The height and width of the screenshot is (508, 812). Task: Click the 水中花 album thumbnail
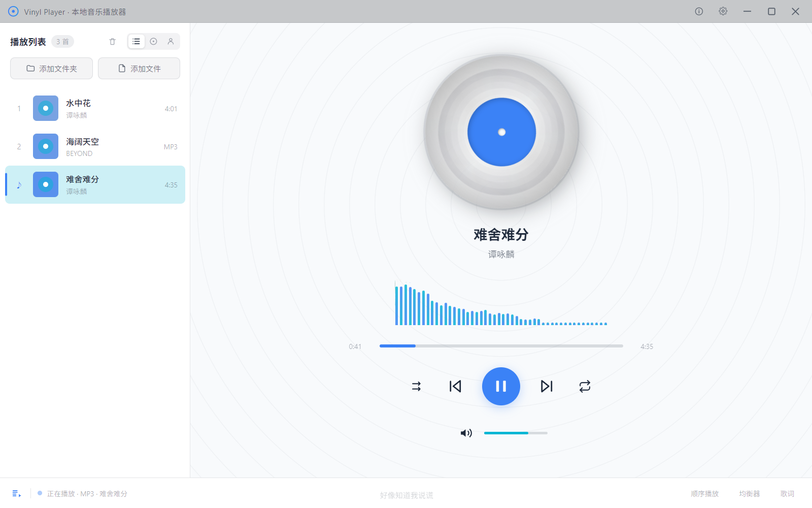(x=46, y=108)
